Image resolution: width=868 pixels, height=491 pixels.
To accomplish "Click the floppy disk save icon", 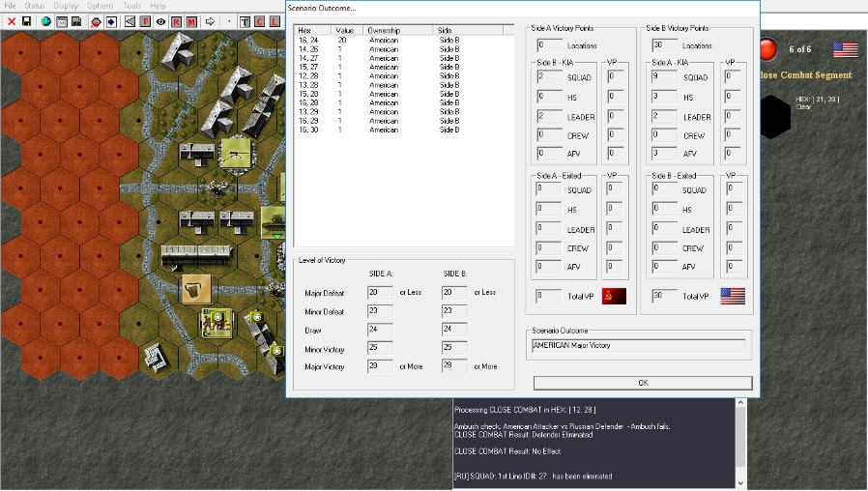I will tap(26, 21).
